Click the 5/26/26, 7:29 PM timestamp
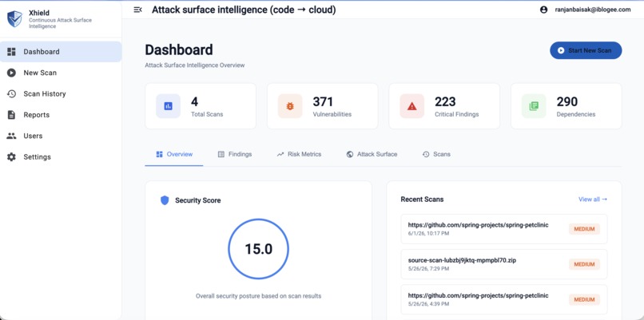Viewport: 644px width, 320px height. pos(428,269)
